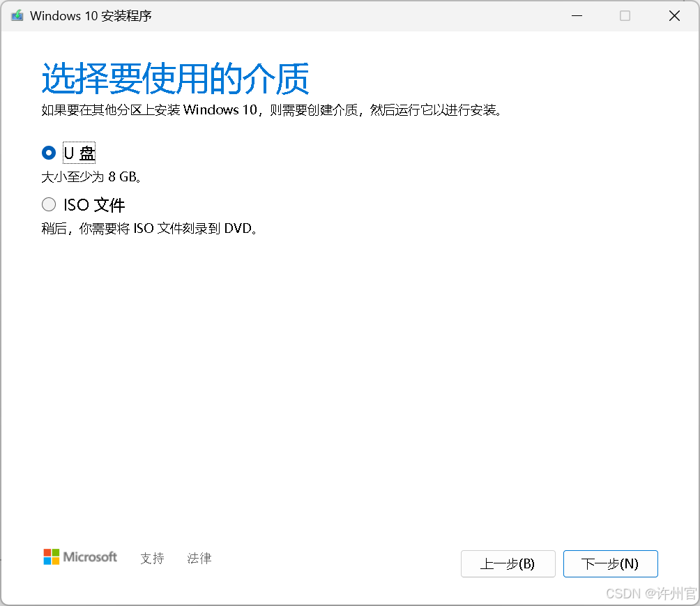Click the Microsoft logo
The image size is (700, 606).
[x=80, y=557]
